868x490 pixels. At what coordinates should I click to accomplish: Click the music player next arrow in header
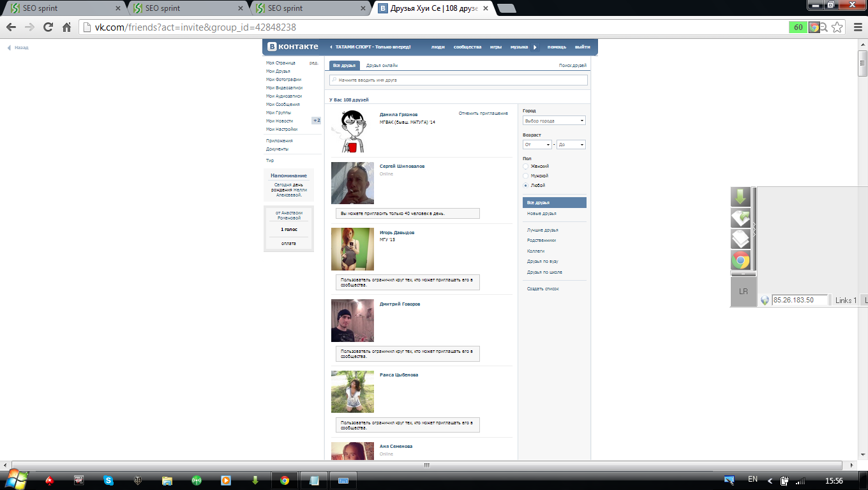(535, 47)
